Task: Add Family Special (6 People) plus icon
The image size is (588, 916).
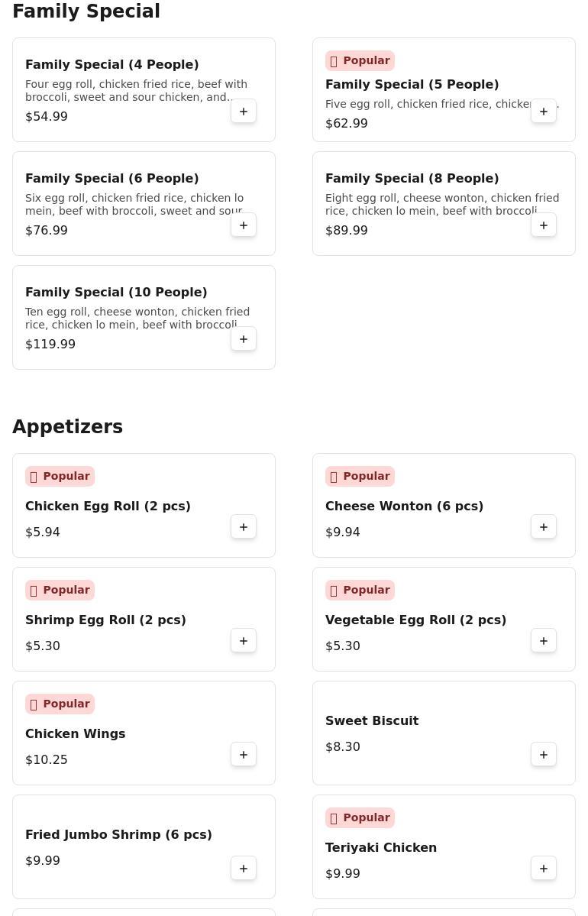Action: [x=244, y=225]
